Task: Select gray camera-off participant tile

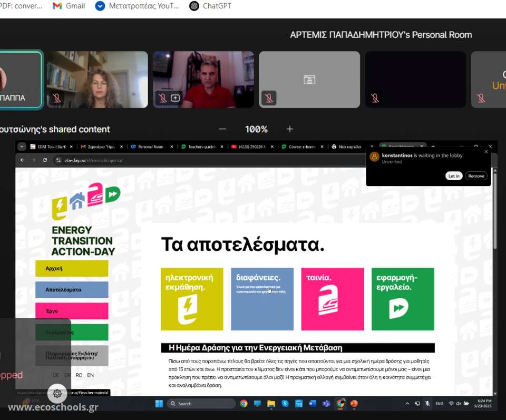Action: click(309, 80)
